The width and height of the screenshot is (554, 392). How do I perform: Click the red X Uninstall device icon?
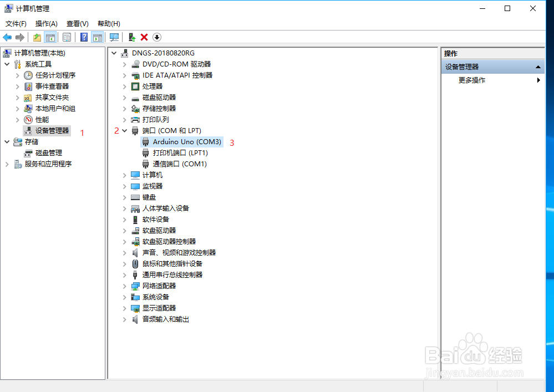pos(144,37)
